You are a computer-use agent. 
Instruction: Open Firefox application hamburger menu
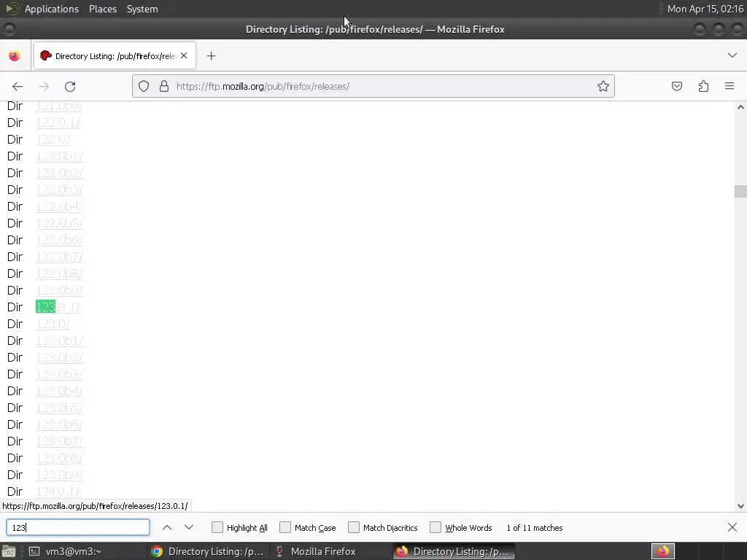[x=729, y=86]
